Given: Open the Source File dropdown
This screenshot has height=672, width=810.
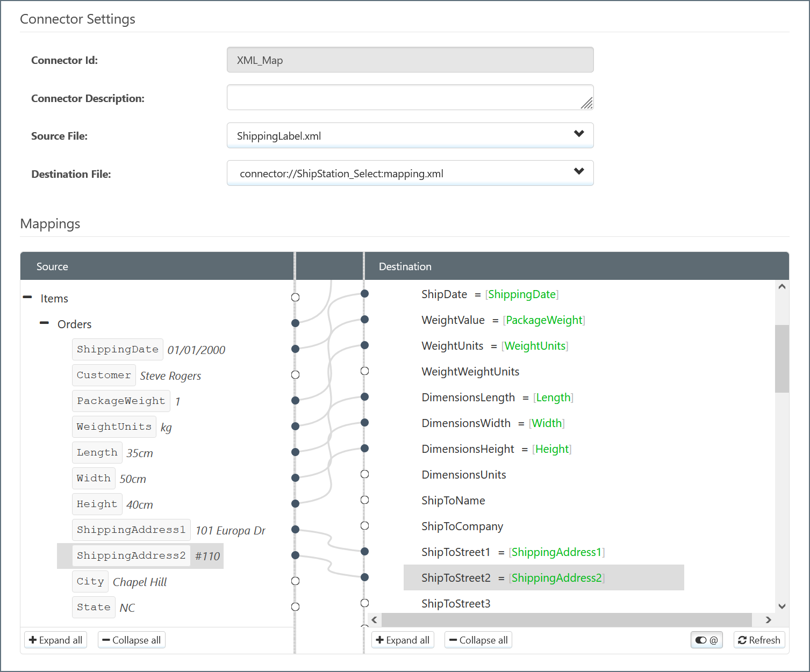Looking at the screenshot, I should [410, 135].
